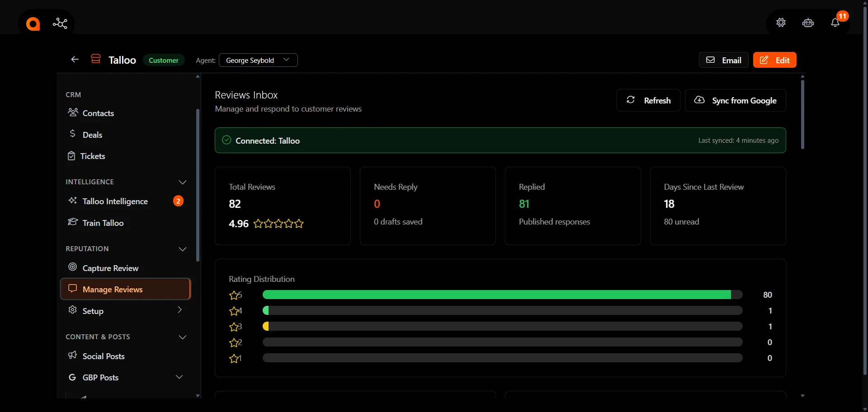Click Sync from Google button

point(736,100)
